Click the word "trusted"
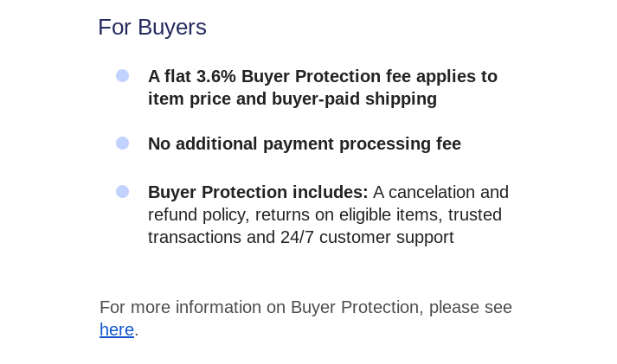 (x=474, y=215)
